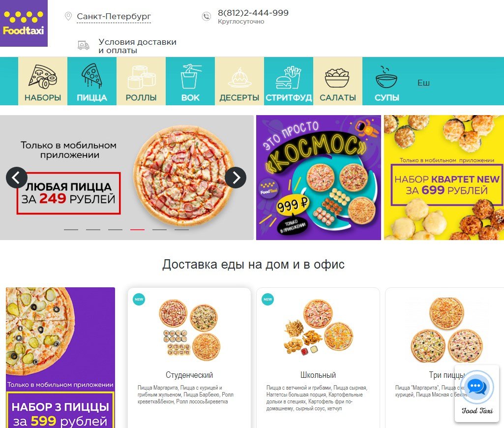Select the ДЕСЕРТЫ cake category icon
504x428 pixels.
239,81
